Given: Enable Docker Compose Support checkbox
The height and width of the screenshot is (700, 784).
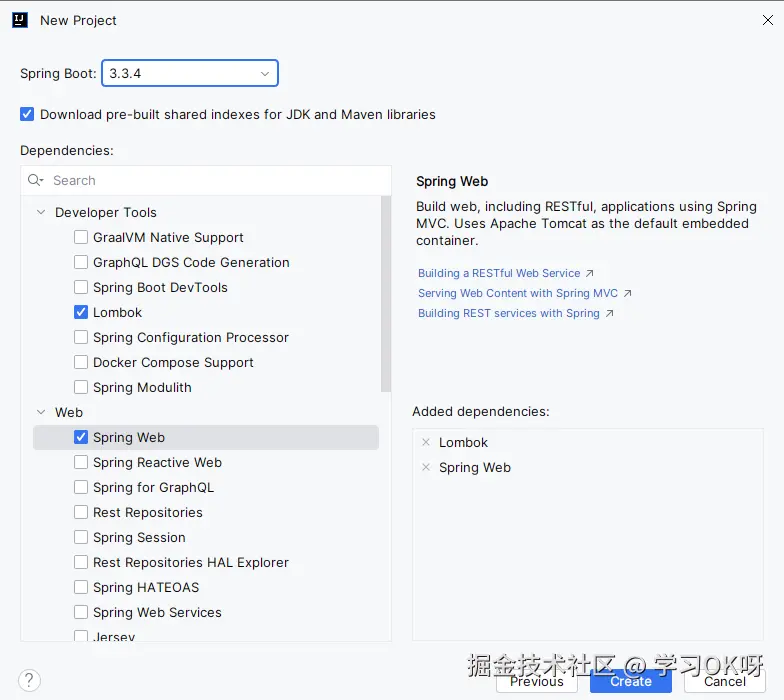Looking at the screenshot, I should coord(81,362).
